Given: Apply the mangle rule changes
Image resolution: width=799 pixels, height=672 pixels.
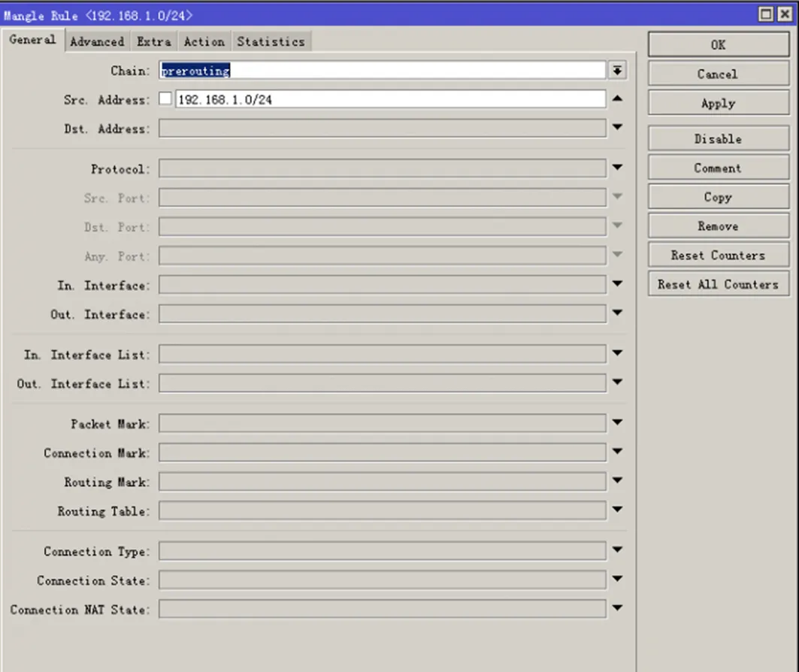Looking at the screenshot, I should [x=719, y=103].
